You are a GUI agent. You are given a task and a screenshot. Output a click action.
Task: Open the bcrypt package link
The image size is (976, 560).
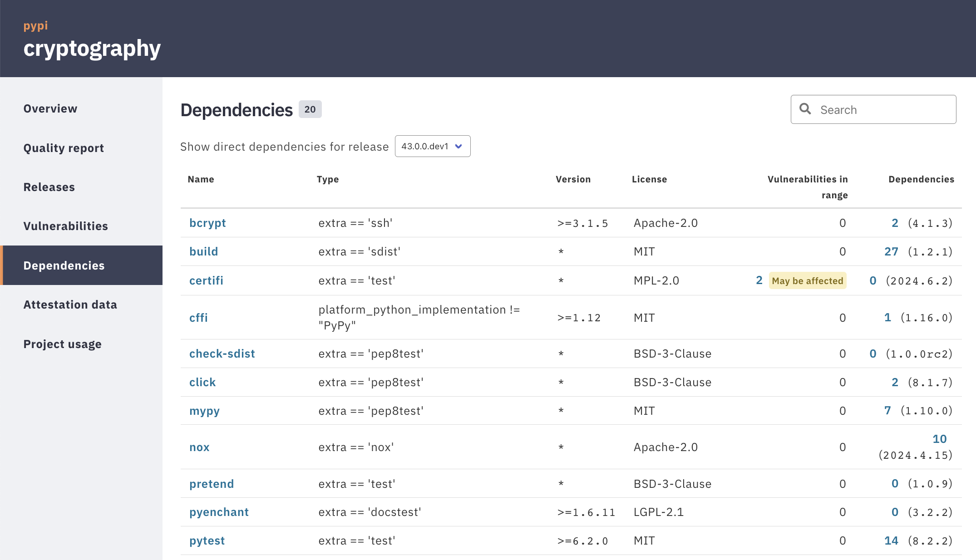(x=207, y=223)
